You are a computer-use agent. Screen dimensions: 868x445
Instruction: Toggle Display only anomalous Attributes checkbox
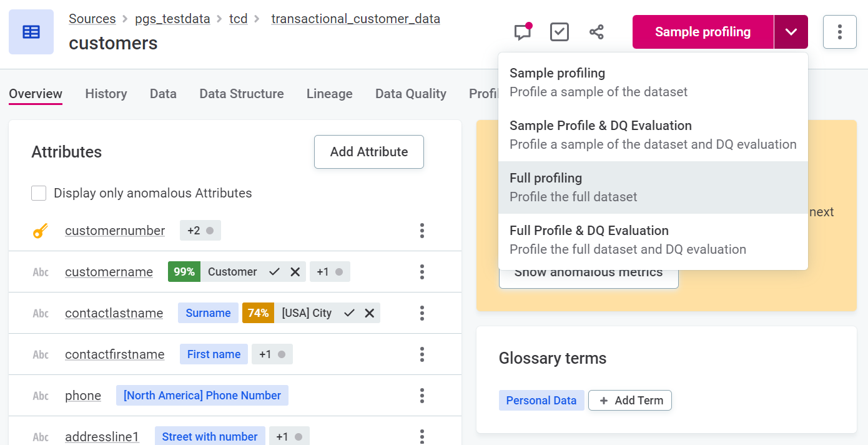coord(39,193)
